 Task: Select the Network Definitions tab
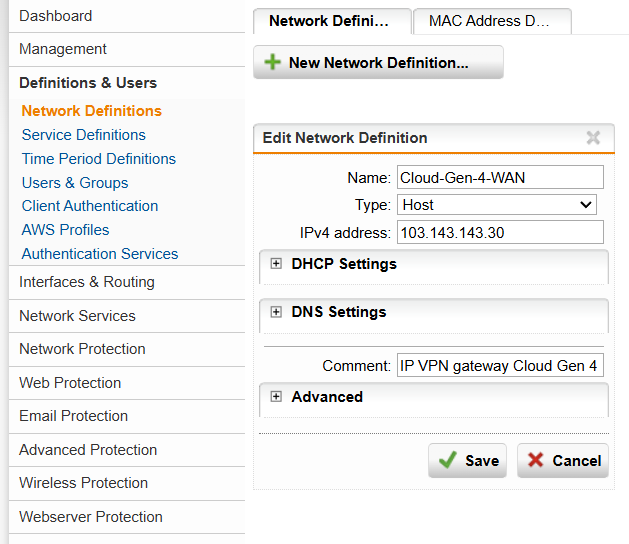(332, 21)
